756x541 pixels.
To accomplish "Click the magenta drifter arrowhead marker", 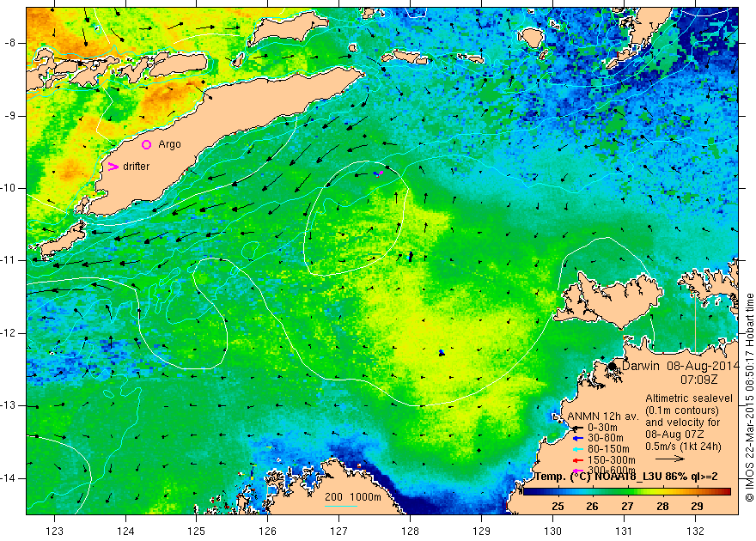I will point(113,167).
